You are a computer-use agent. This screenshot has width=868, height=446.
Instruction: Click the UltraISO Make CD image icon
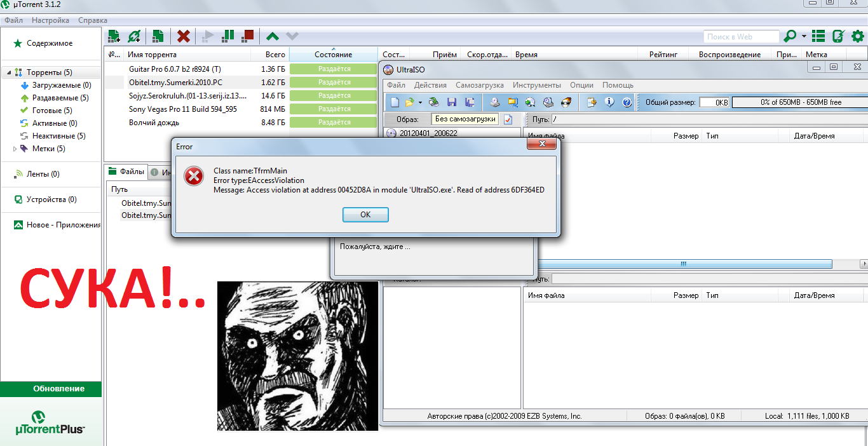(x=495, y=102)
